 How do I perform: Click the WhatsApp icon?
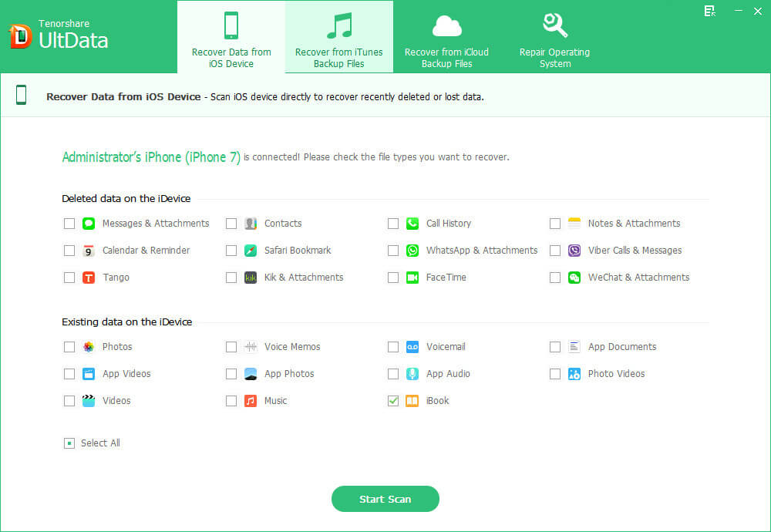pos(412,251)
